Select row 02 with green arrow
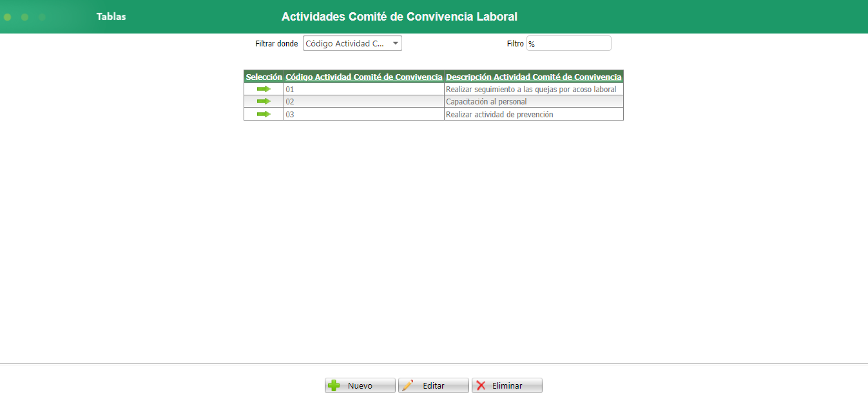 pyautogui.click(x=264, y=101)
